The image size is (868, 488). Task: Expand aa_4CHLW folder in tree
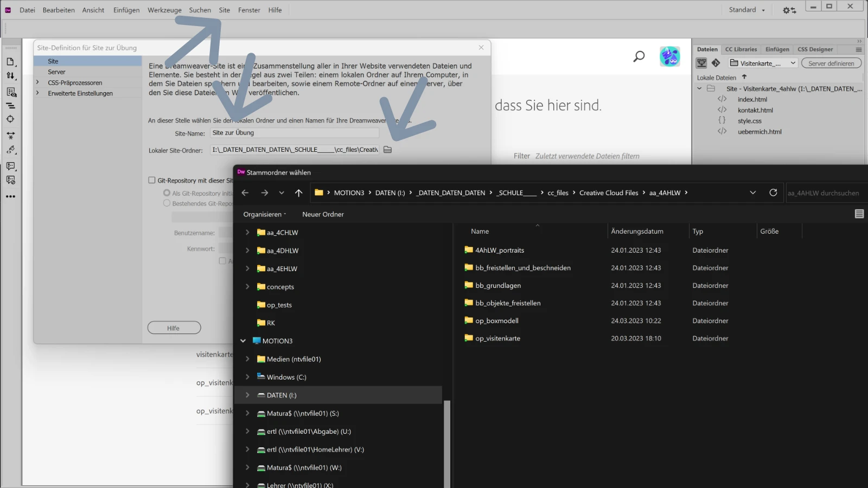point(247,233)
